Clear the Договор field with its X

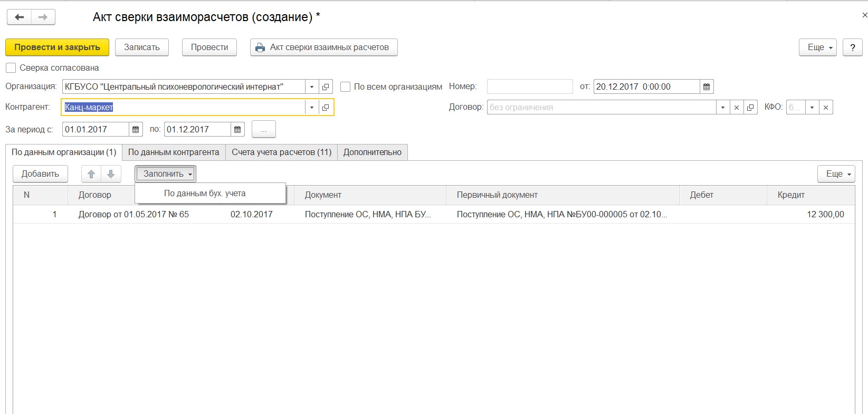point(737,107)
